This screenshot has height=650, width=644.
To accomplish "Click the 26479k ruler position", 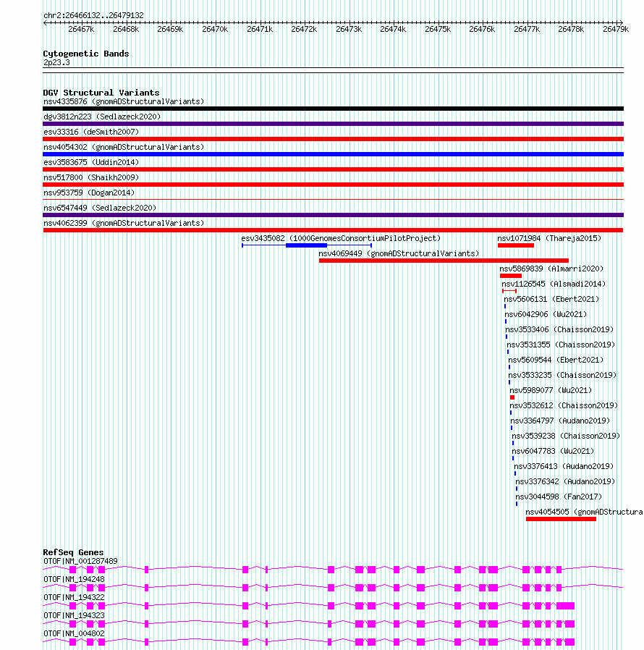I will [615, 29].
